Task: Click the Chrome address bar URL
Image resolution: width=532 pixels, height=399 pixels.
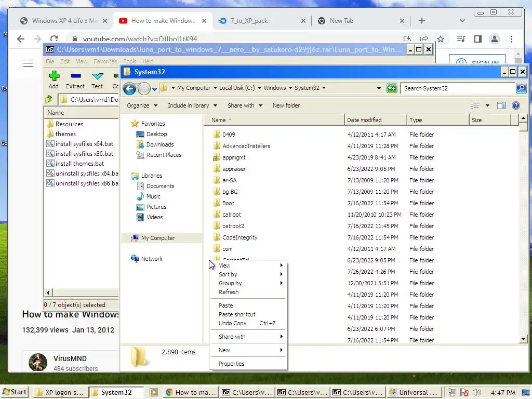Action: 140,39
